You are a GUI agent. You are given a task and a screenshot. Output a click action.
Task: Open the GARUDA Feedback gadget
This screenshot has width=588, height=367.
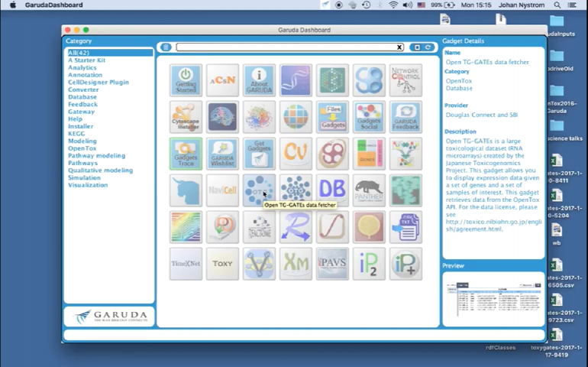pos(405,117)
